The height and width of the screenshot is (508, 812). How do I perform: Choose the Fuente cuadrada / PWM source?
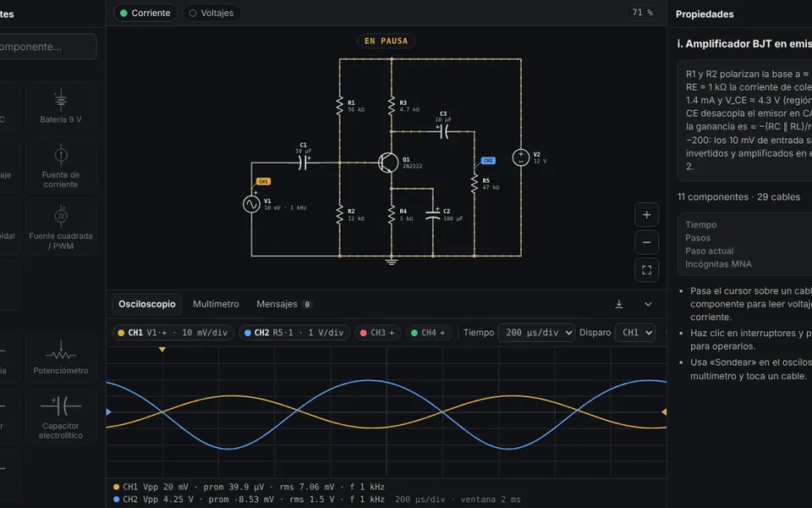click(x=61, y=227)
